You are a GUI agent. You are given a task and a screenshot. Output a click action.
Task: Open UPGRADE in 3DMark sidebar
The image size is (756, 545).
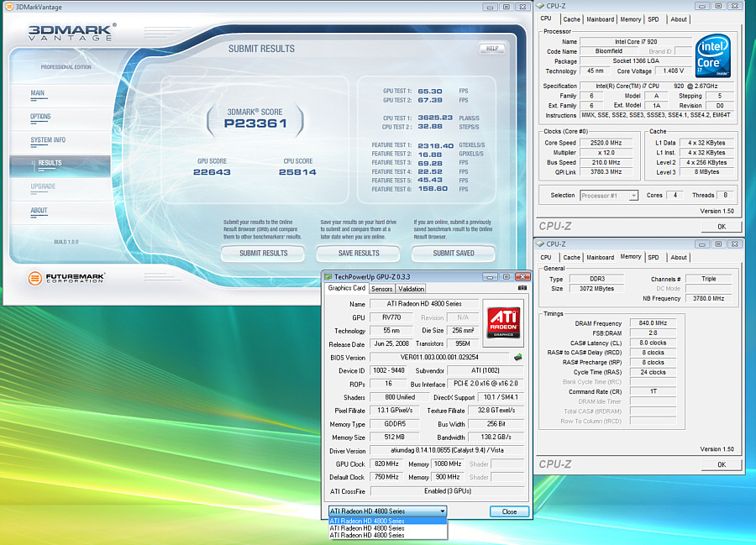[43, 186]
